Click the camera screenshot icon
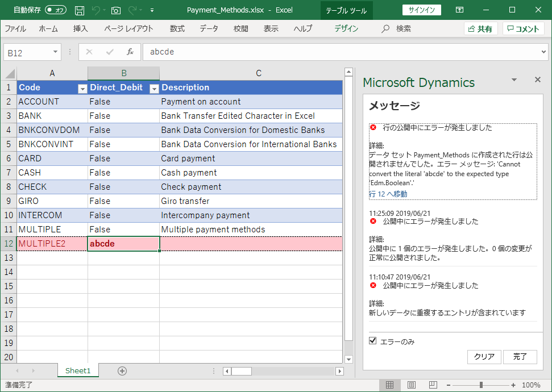552x392 pixels. click(x=116, y=11)
